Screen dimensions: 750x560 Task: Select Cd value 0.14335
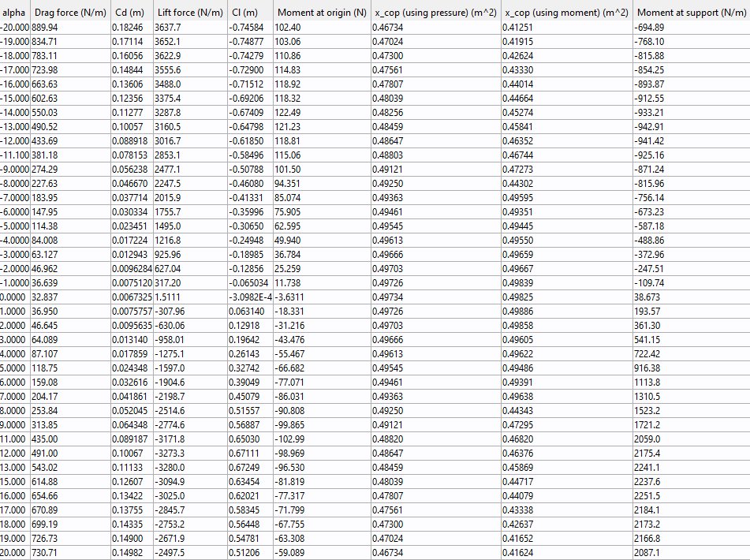pyautogui.click(x=132, y=525)
